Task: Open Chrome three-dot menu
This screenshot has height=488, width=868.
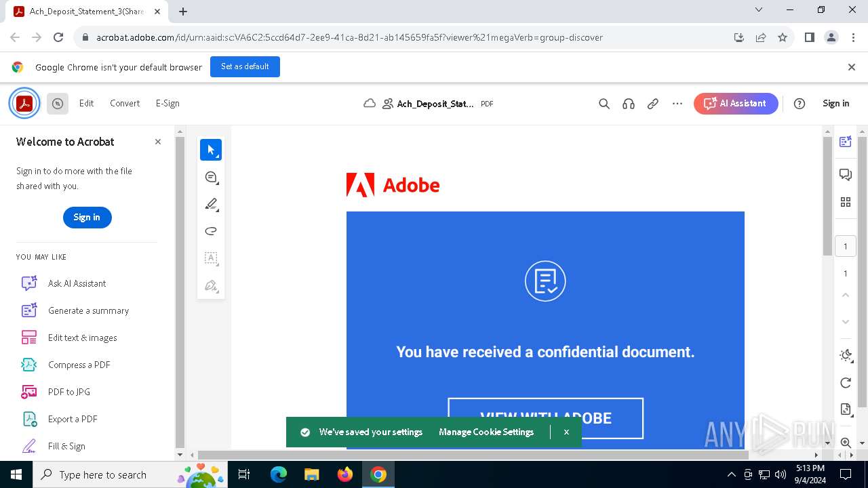Action: click(x=853, y=38)
